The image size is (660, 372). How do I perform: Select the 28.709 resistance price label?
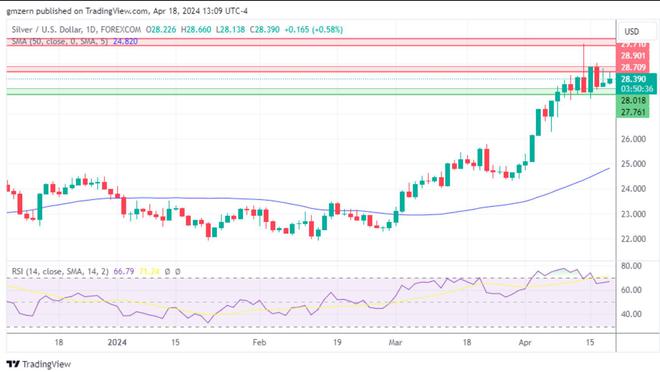coord(633,67)
